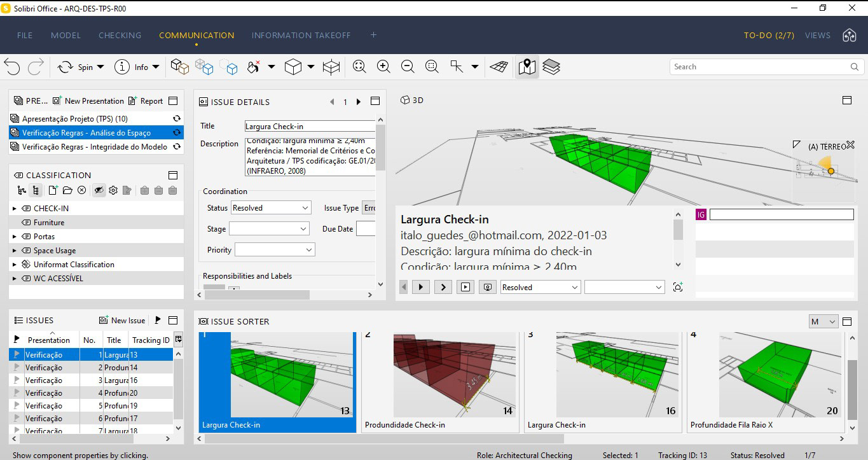
Task: Open the TO-DO (2/7) list
Action: pos(769,35)
